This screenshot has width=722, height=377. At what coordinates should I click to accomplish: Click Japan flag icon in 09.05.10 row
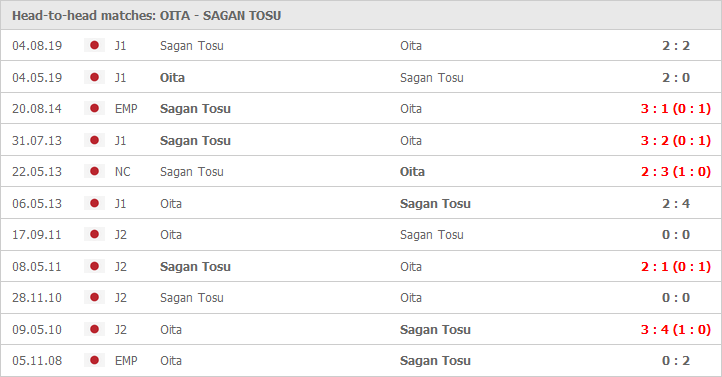94,329
